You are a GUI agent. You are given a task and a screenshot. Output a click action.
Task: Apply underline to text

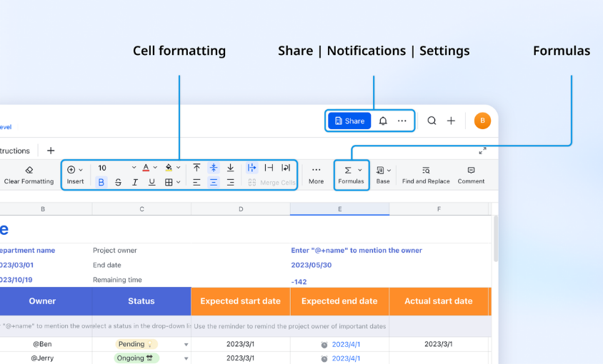point(151,183)
